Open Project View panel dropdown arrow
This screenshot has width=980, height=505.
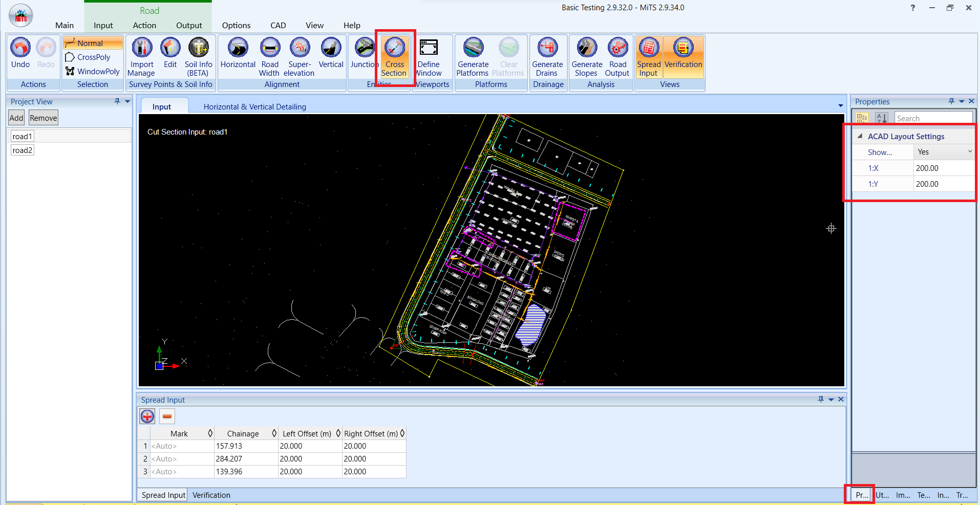click(127, 101)
